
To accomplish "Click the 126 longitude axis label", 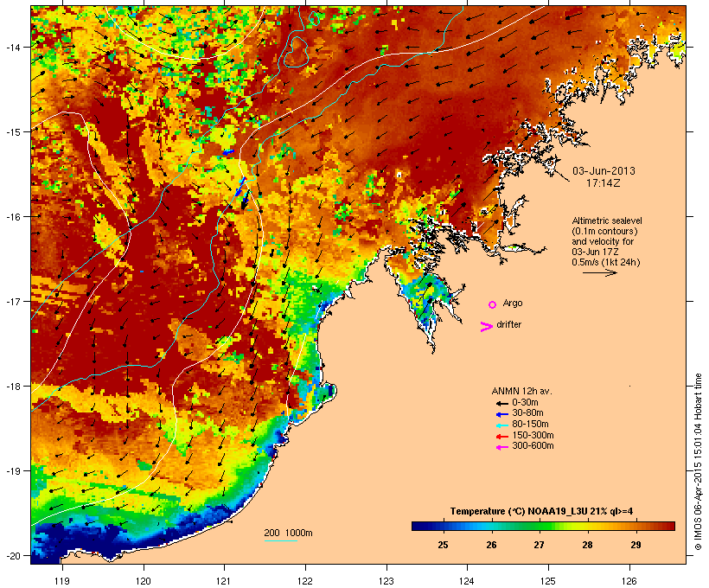I will coord(629,581).
